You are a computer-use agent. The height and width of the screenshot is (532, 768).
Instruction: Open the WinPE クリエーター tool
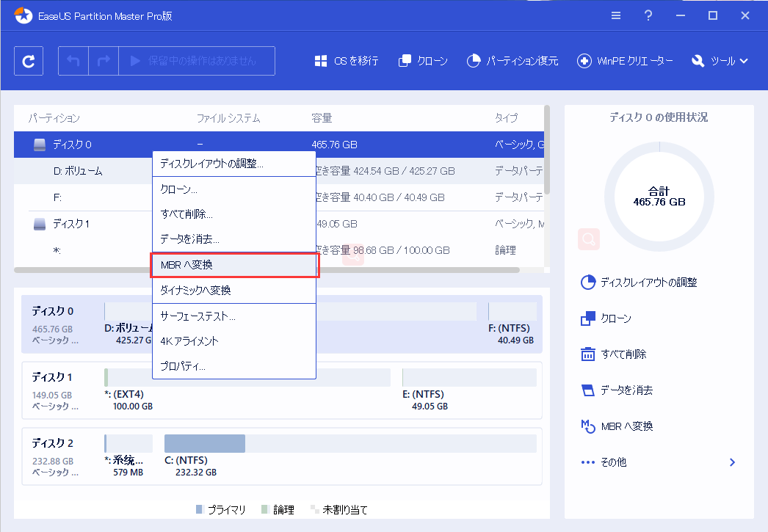click(x=625, y=61)
